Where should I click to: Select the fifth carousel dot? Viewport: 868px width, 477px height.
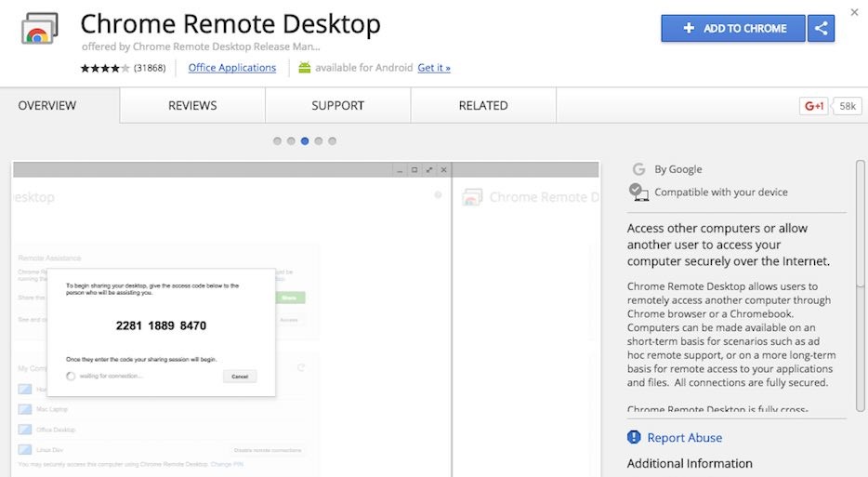[x=333, y=141]
